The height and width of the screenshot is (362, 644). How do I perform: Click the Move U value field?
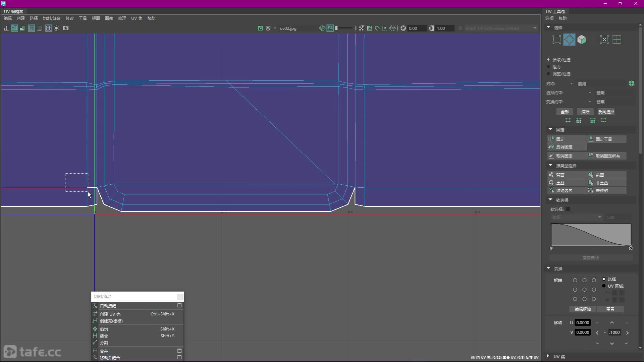[583, 322]
